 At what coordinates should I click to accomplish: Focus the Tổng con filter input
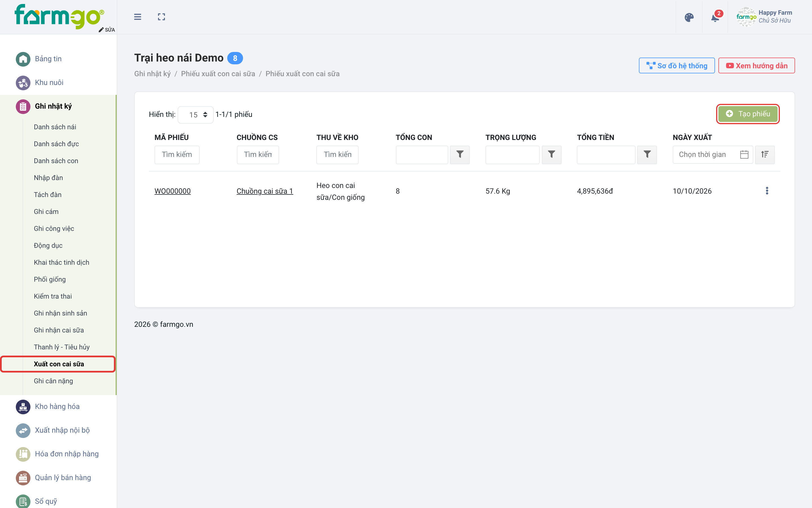pos(422,155)
